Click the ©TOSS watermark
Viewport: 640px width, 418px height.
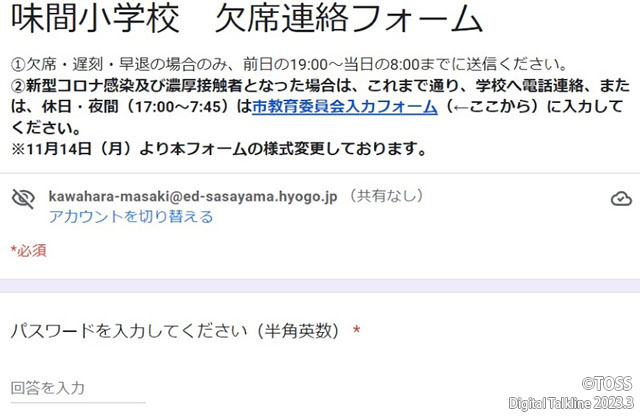coord(607,384)
